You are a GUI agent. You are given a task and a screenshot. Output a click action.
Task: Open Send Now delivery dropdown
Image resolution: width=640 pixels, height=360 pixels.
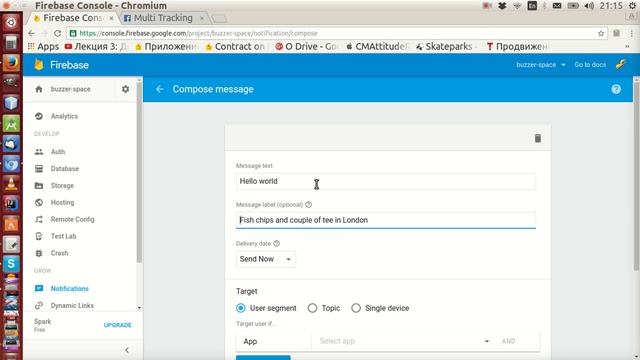tap(266, 259)
